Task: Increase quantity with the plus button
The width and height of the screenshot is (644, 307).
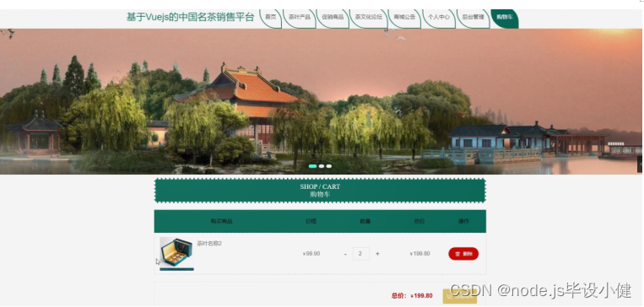Action: pos(377,254)
